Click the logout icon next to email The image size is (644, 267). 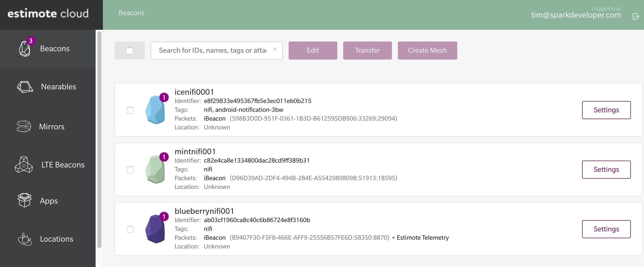635,17
